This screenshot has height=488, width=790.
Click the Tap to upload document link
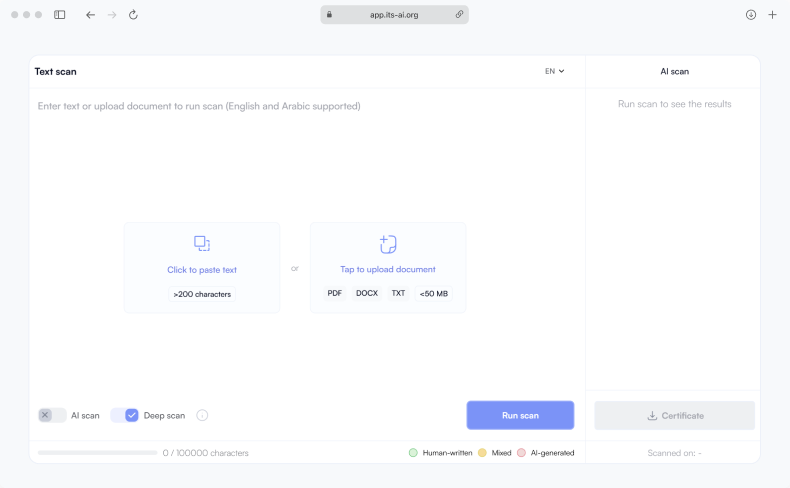coord(388,269)
